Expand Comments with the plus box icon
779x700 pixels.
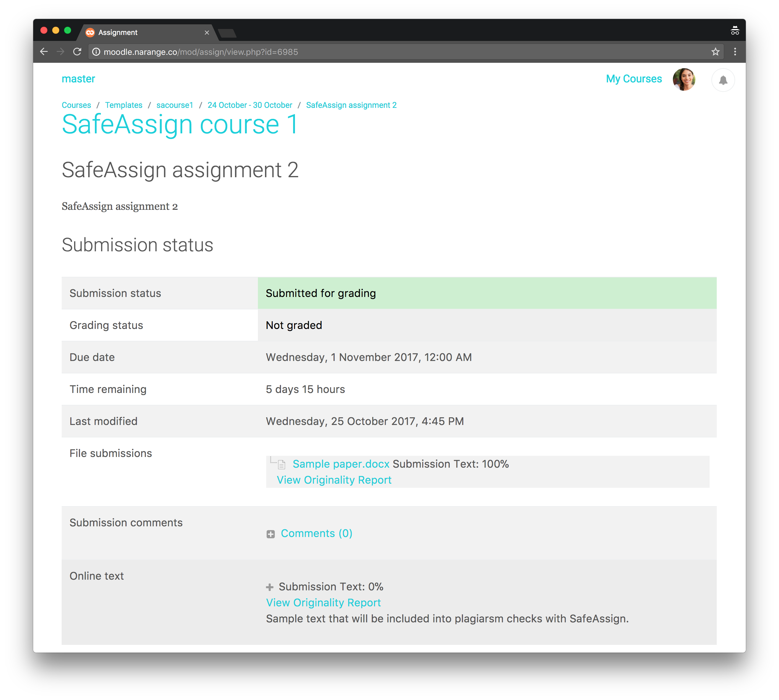tap(270, 534)
